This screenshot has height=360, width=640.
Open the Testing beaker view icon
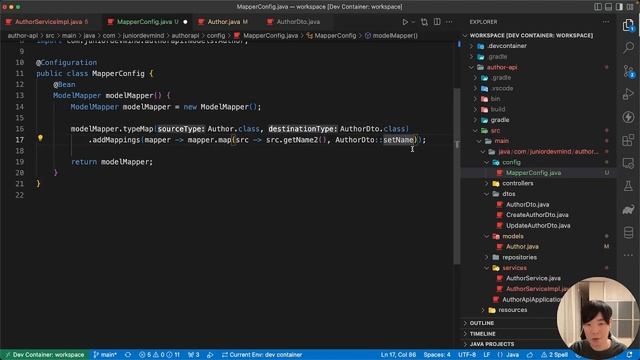click(628, 187)
